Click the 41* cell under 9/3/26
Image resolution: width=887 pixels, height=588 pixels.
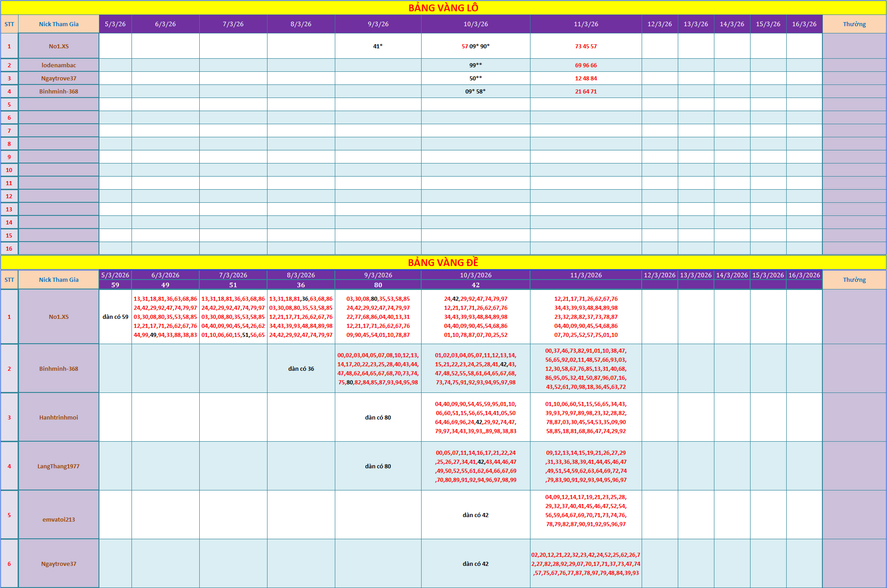point(378,46)
